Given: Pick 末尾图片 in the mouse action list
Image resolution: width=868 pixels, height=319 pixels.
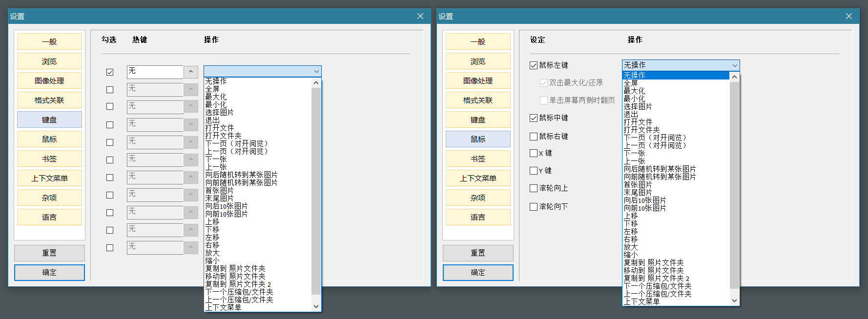Looking at the screenshot, I should point(676,192).
